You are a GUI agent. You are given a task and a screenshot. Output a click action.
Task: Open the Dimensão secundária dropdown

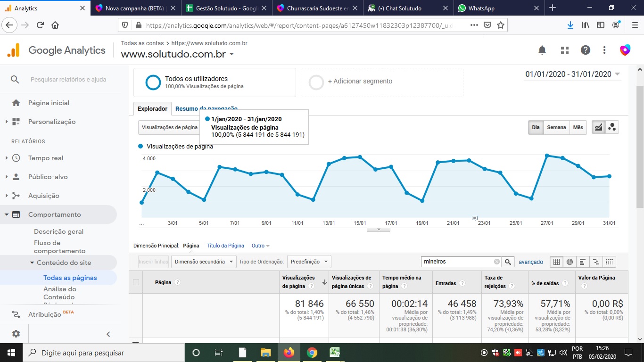[204, 262]
